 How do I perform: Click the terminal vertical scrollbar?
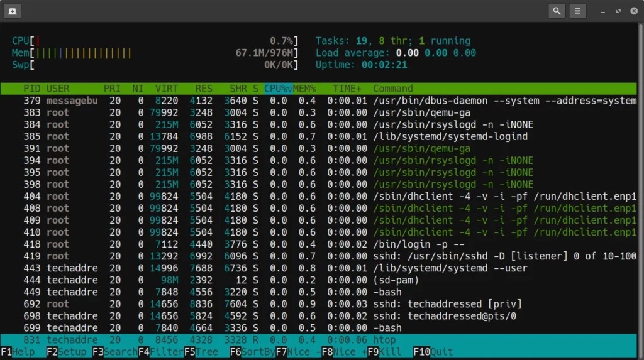640,191
